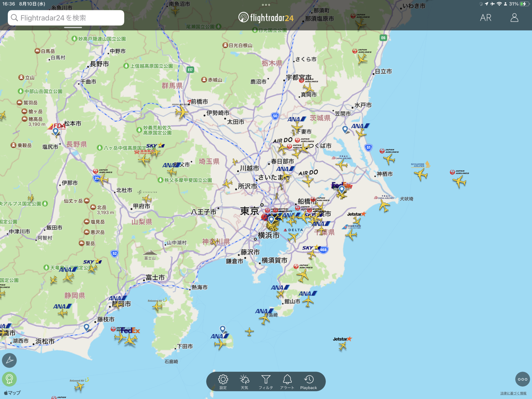
Task: Open the AR view
Action: (x=486, y=18)
